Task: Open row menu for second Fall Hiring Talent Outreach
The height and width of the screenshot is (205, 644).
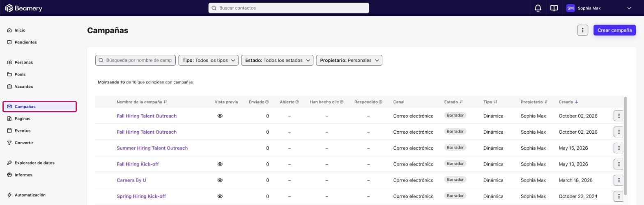Action: [x=619, y=132]
